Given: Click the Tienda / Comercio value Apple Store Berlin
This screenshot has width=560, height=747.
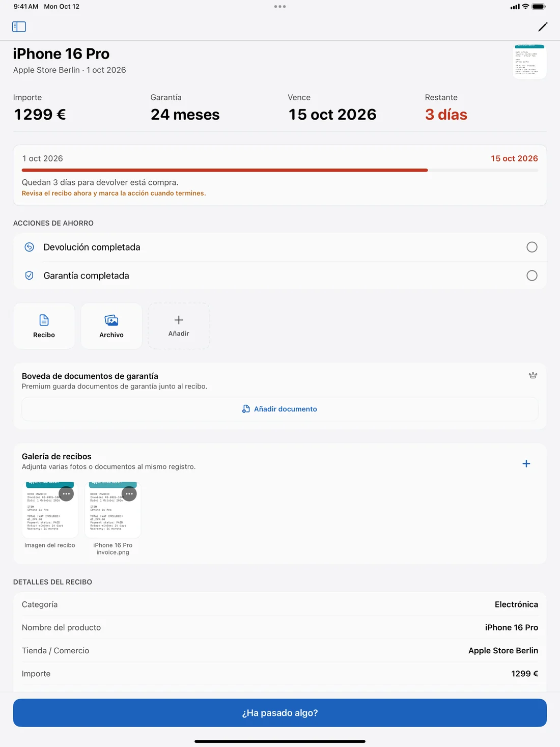Looking at the screenshot, I should coord(503,650).
